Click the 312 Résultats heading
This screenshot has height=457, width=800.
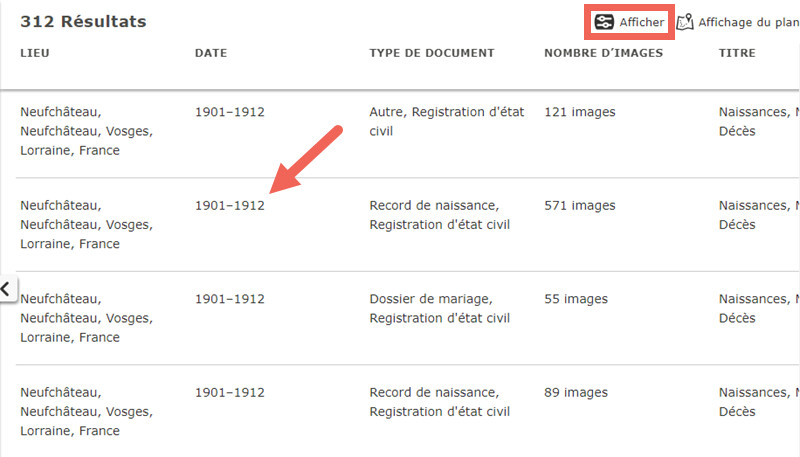point(83,21)
